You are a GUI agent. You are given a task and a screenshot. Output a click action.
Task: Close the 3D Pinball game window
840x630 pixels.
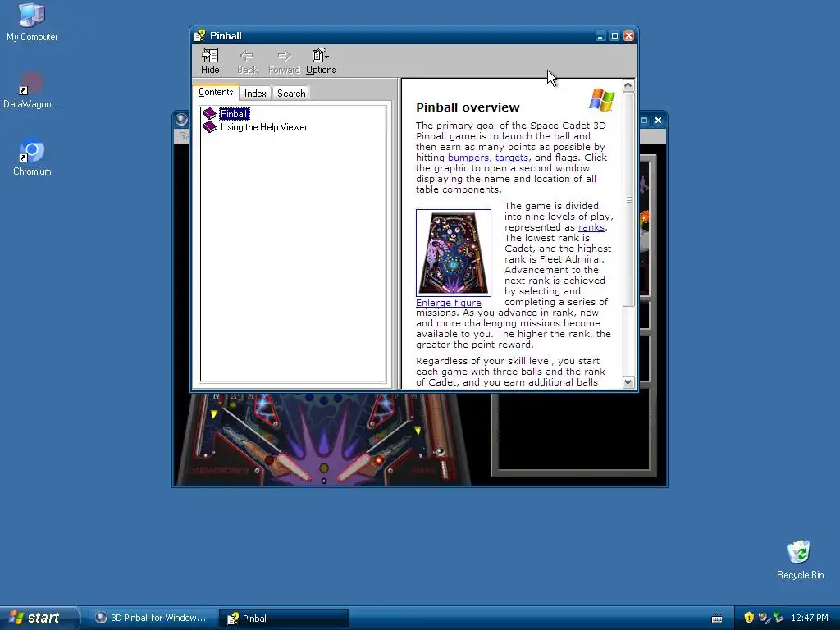659,121
